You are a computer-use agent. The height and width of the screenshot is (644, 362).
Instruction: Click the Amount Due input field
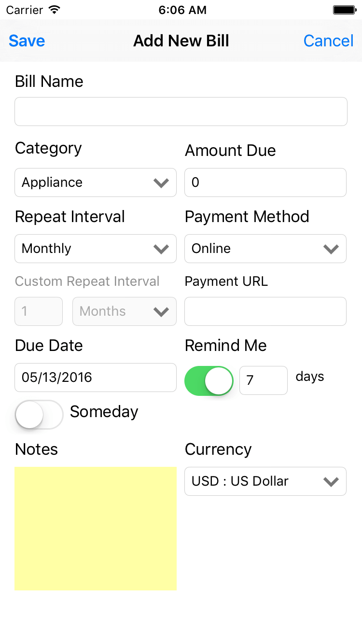tap(265, 182)
